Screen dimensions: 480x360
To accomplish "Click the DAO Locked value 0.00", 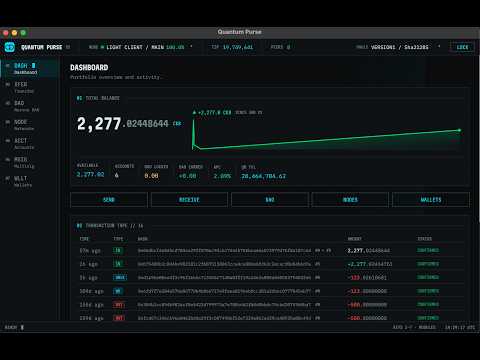I will pos(151,175).
